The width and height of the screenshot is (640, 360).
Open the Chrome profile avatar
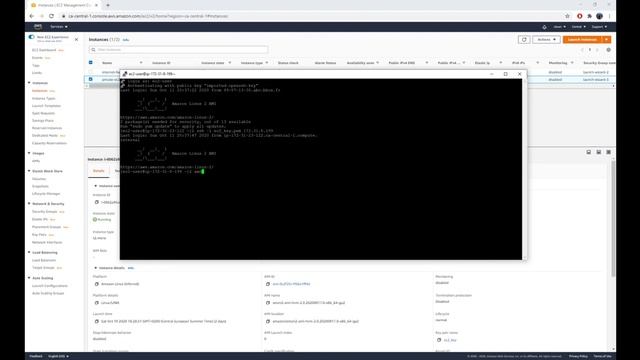[x=599, y=16]
